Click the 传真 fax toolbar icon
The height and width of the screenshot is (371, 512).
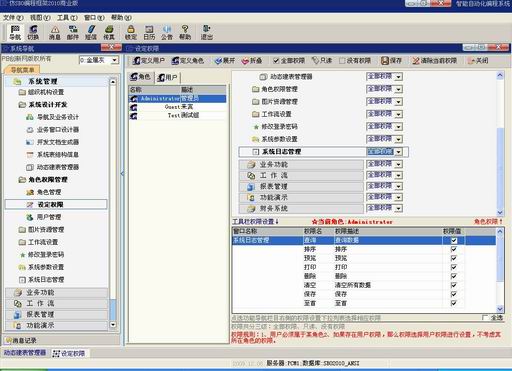[x=109, y=32]
